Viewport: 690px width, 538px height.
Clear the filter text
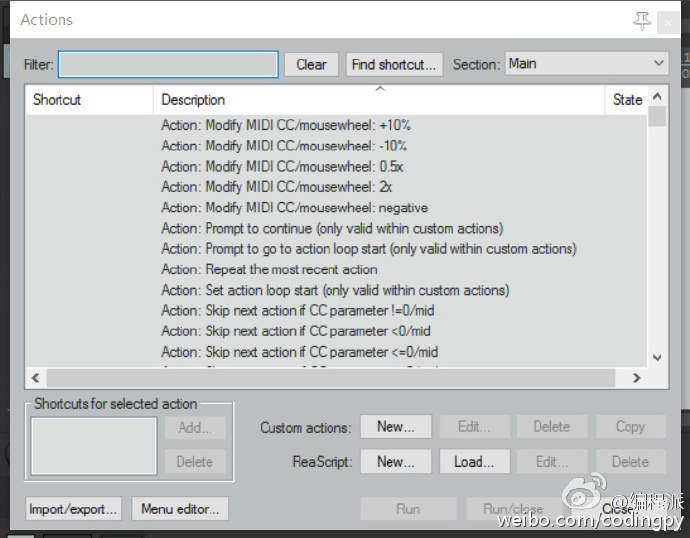pyautogui.click(x=311, y=65)
